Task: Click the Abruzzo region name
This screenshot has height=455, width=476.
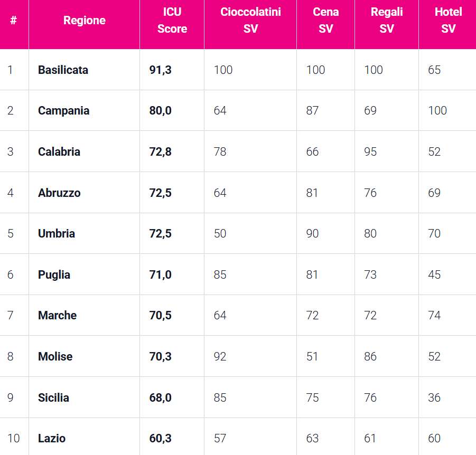Action: [59, 193]
